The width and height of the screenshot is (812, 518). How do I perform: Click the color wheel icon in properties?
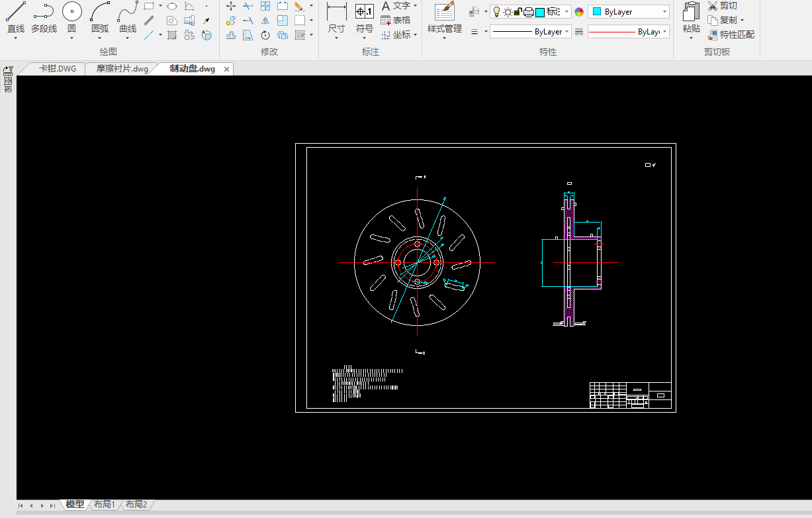579,12
